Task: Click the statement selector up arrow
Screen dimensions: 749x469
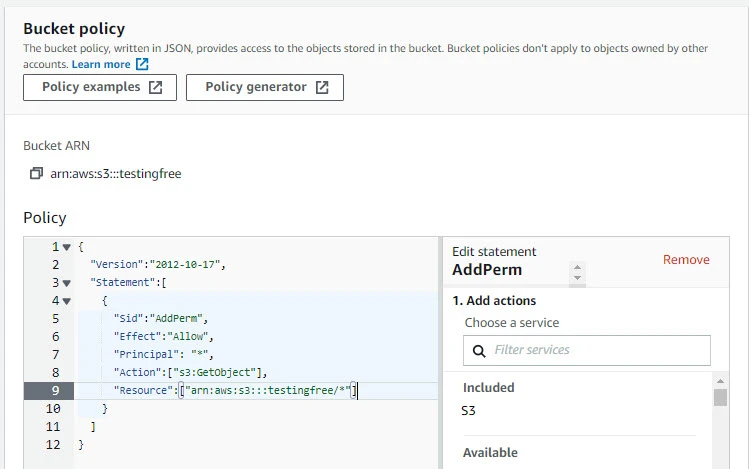Action: [x=577, y=267]
